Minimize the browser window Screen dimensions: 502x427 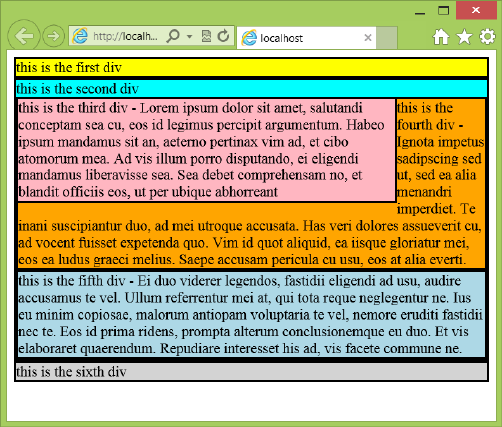click(420, 11)
